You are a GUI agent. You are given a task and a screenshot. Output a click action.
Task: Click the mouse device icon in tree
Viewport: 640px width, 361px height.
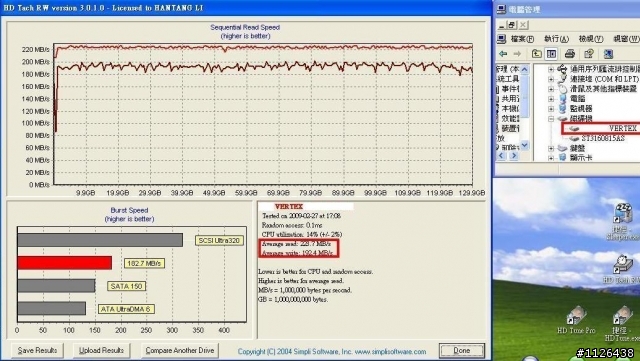562,89
